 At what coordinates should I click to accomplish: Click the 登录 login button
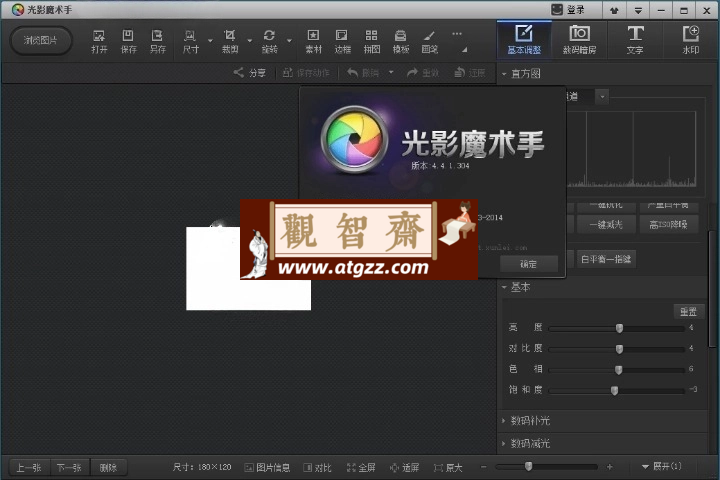(568, 10)
